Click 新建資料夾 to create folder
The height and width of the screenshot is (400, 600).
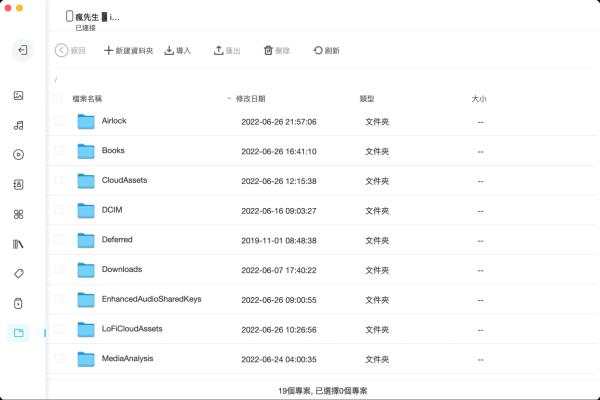[128, 50]
